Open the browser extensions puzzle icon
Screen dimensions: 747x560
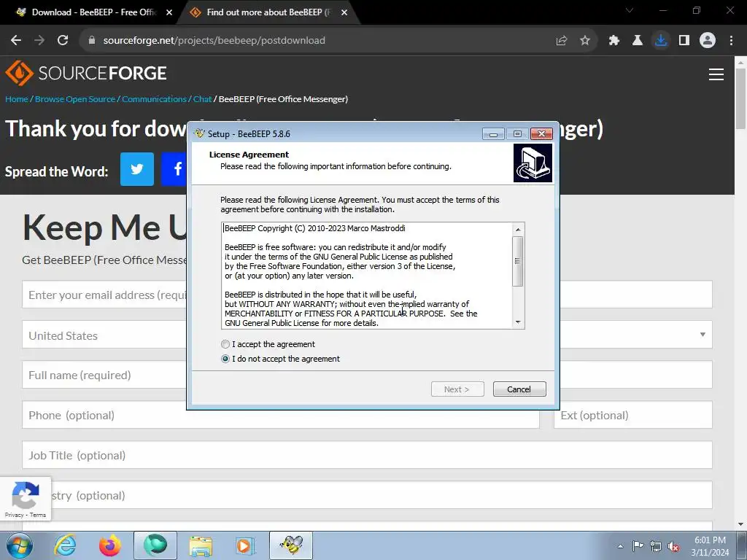tap(614, 41)
